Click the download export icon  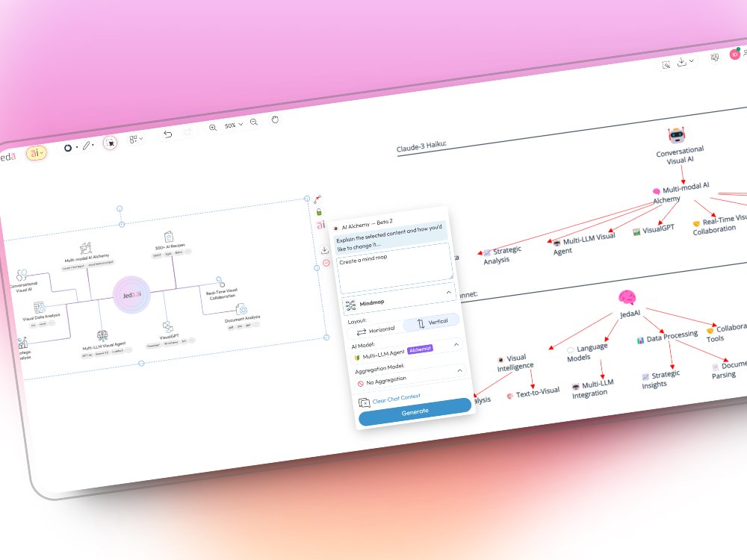click(682, 62)
